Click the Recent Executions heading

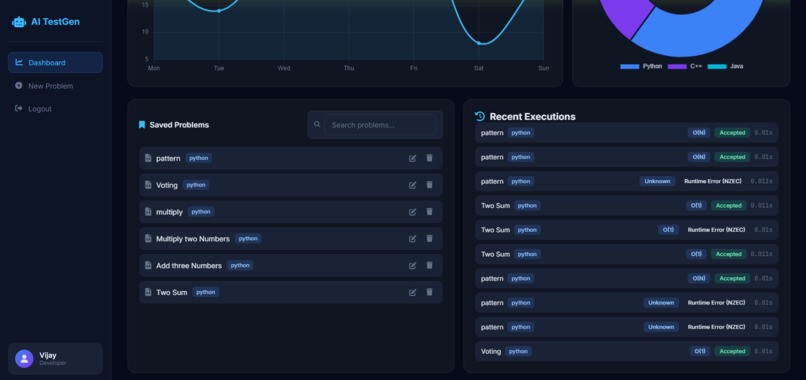(533, 116)
